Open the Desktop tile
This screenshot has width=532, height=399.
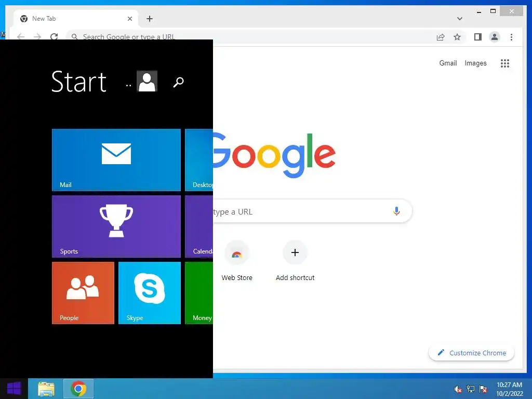[199, 160]
